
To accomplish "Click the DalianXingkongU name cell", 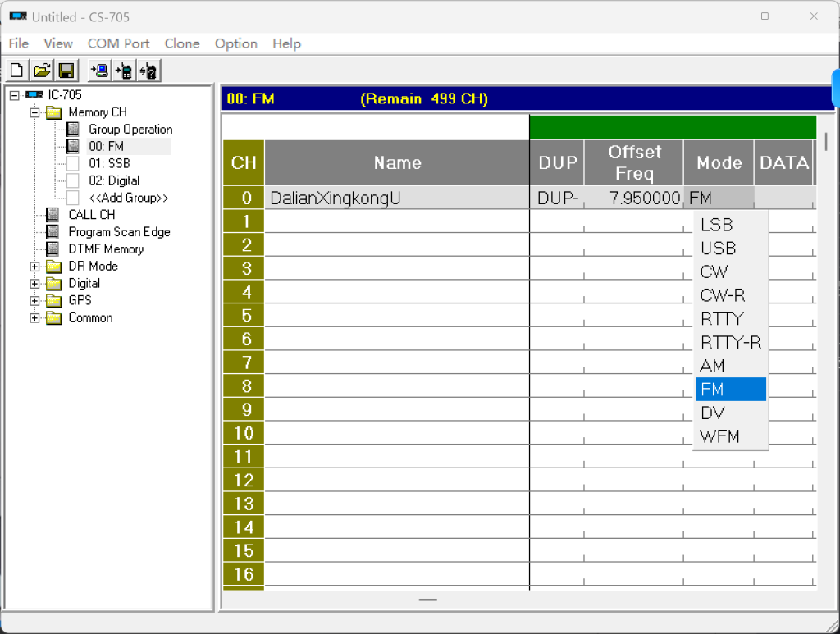I will [397, 198].
